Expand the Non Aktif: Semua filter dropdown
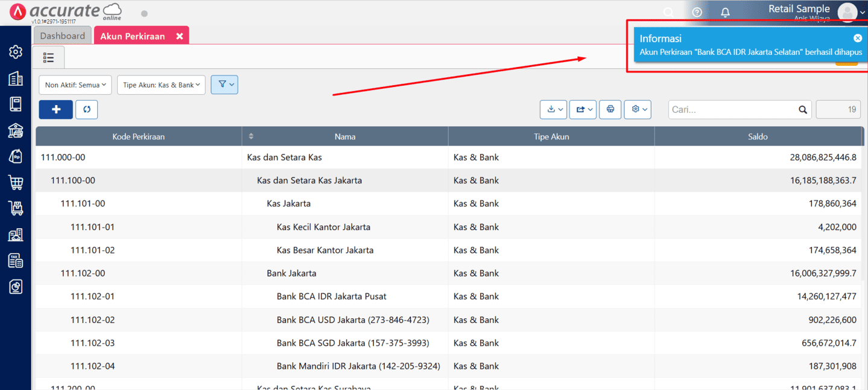 [x=75, y=85]
